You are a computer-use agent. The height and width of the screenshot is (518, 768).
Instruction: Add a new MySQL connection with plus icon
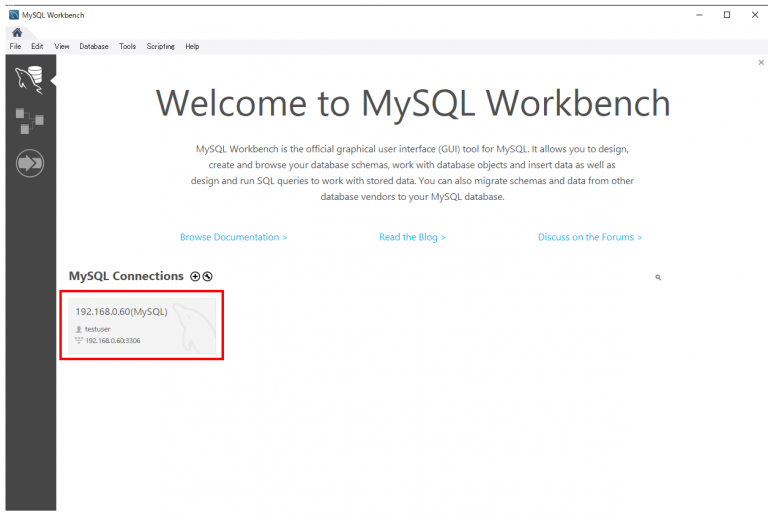pos(195,276)
